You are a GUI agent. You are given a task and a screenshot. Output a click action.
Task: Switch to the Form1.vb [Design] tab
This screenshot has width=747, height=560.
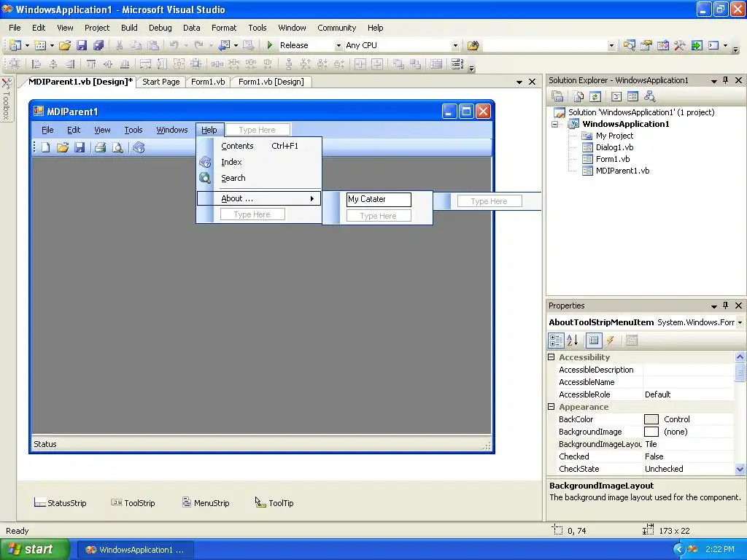click(271, 82)
